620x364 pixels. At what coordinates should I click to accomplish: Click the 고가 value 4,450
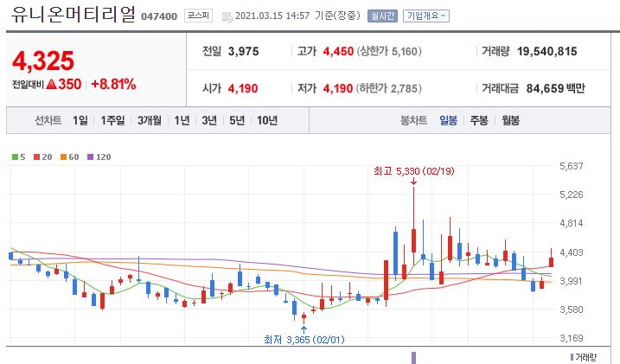click(338, 51)
